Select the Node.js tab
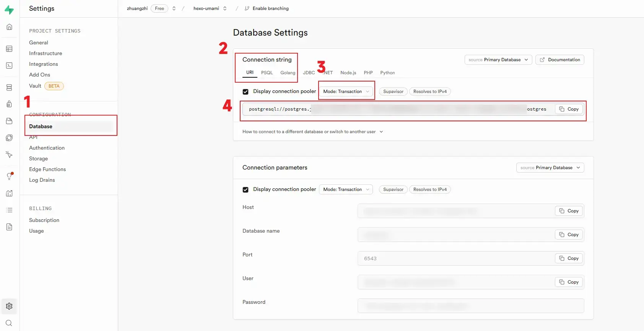This screenshot has height=331, width=644. coord(348,73)
